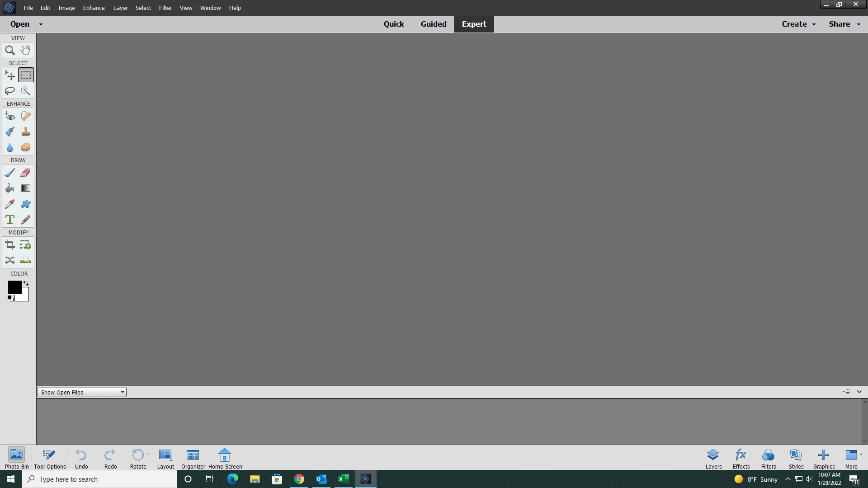
Task: Toggle the Layers panel
Action: [x=713, y=458]
